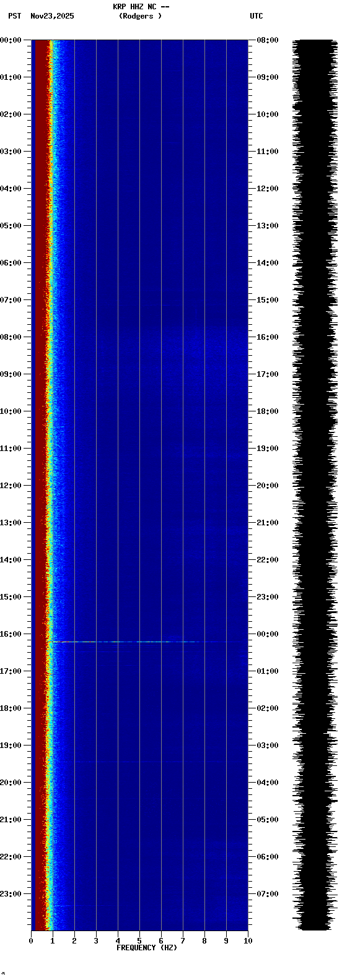
Task: Select the 09:00 label on the PST axis
Action: [11, 374]
